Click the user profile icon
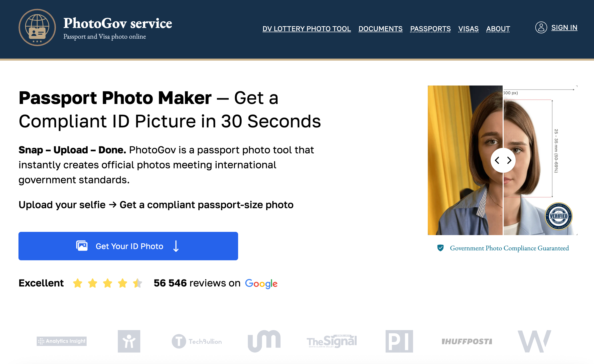Image resolution: width=594 pixels, height=364 pixels. point(541,27)
